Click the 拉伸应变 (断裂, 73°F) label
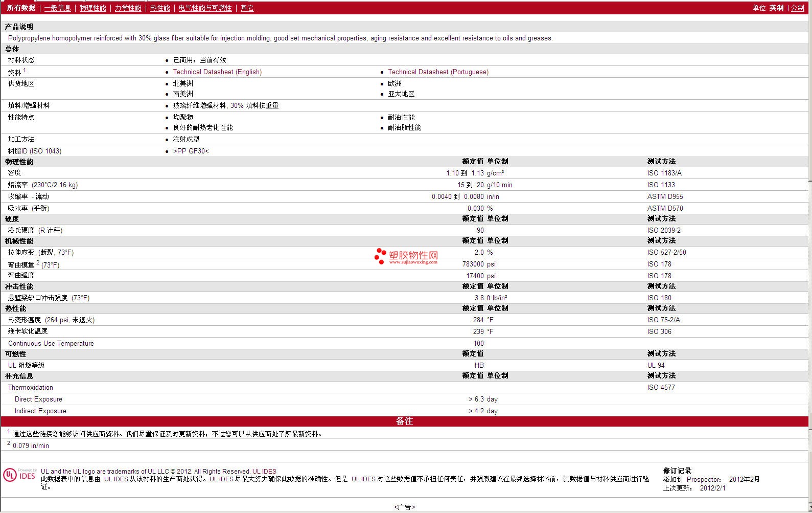Image resolution: width=812 pixels, height=513 pixels. [41, 253]
